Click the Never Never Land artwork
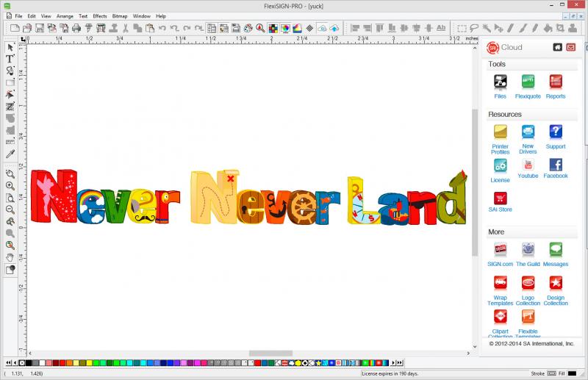The image size is (588, 380). click(x=248, y=197)
